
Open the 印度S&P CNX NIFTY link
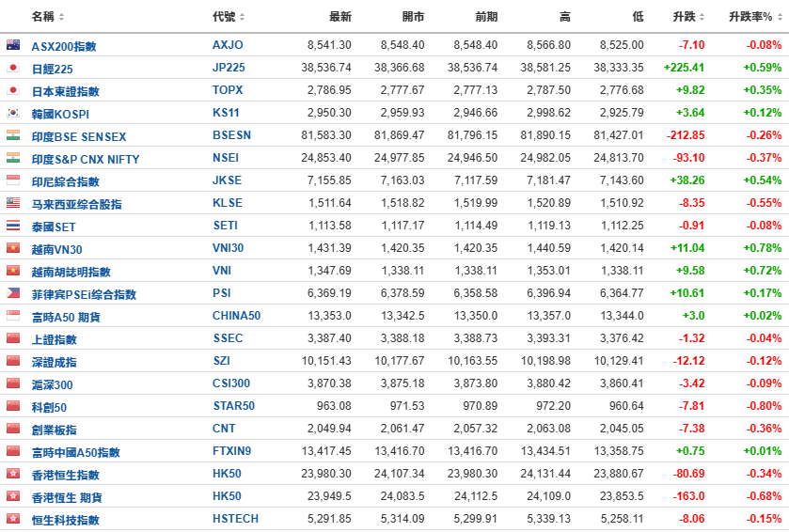pyautogui.click(x=86, y=160)
